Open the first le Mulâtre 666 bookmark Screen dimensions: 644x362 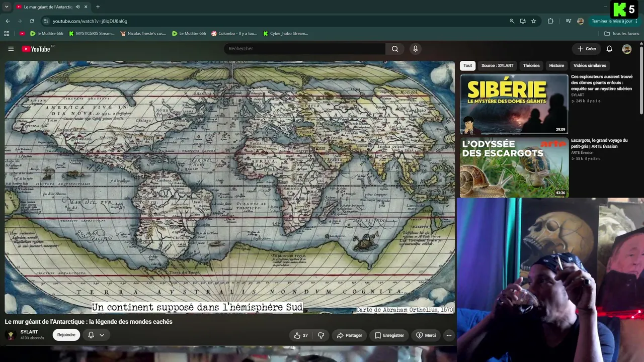46,34
